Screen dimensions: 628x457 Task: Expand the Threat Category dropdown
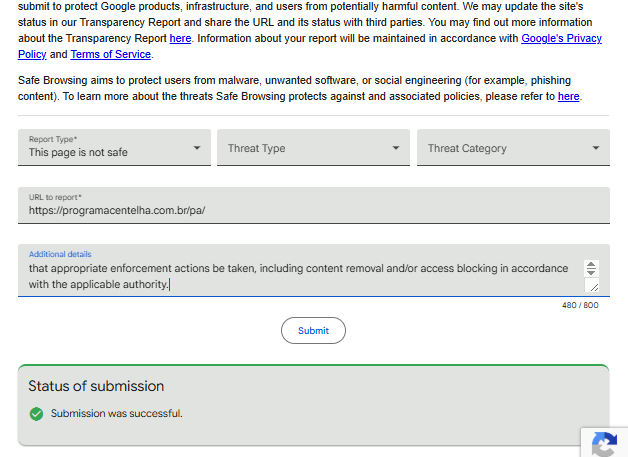coord(513,147)
